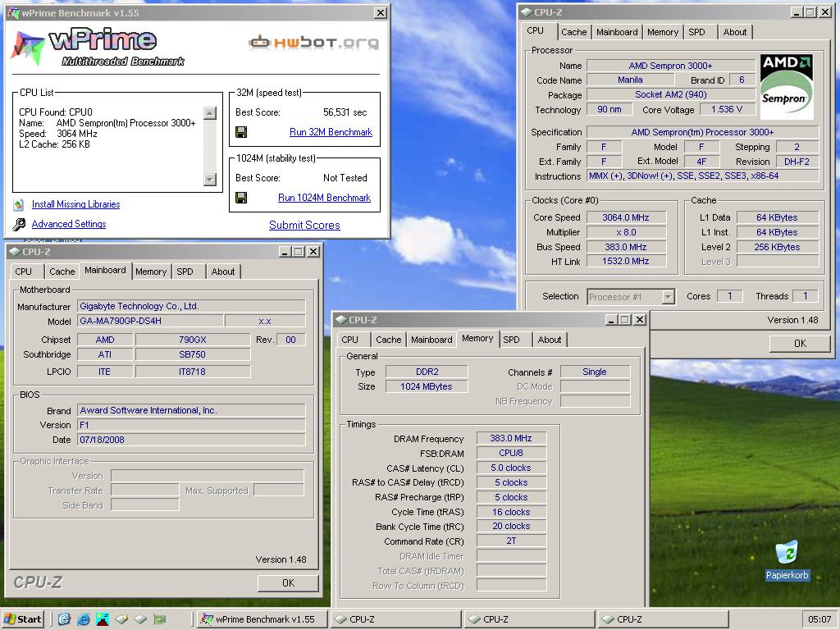The width and height of the screenshot is (840, 630).
Task: Click the AMD Sempron logo in CPU-Z
Action: click(x=787, y=87)
